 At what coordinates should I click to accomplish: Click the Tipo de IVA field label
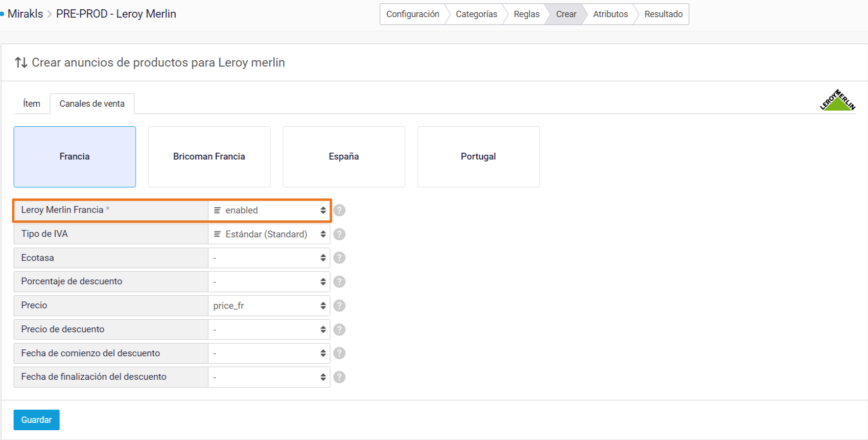click(x=45, y=234)
